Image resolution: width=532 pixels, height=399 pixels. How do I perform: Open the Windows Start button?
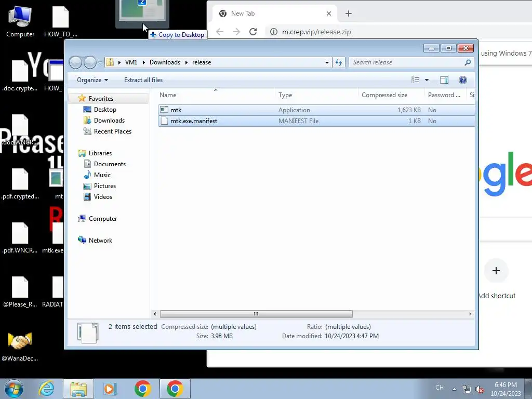tap(14, 389)
